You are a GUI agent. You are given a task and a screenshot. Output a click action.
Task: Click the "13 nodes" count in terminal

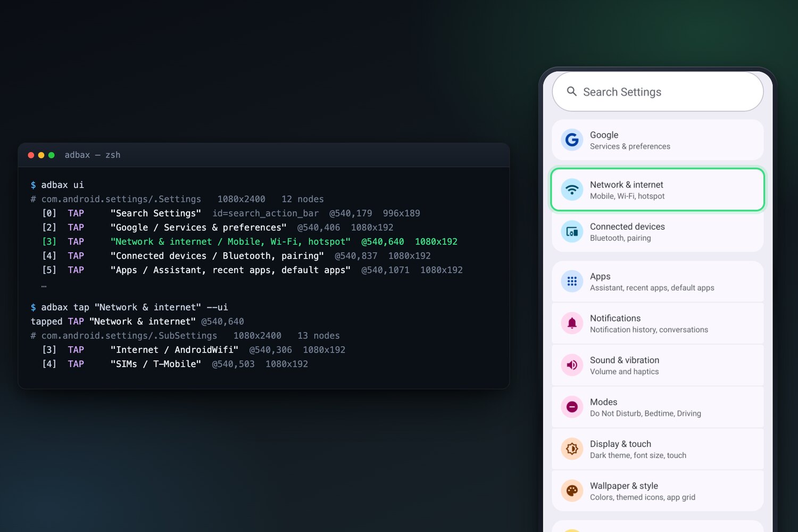coord(319,336)
